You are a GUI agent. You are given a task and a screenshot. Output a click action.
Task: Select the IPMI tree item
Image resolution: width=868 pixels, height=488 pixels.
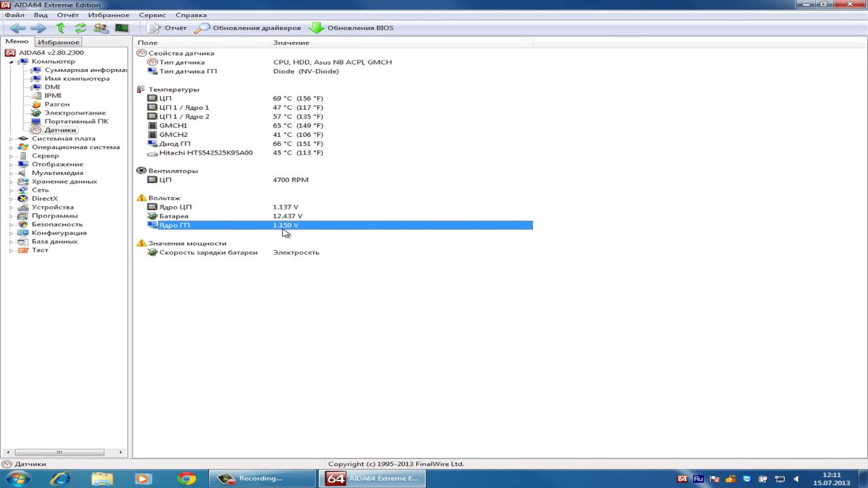53,96
